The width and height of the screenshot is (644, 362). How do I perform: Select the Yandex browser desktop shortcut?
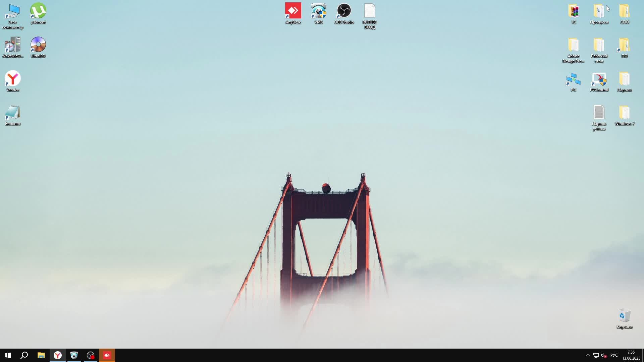point(13,81)
